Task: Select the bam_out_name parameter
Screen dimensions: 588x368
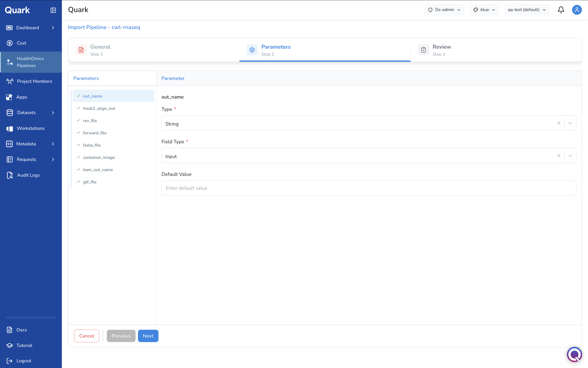Action: tap(113, 170)
